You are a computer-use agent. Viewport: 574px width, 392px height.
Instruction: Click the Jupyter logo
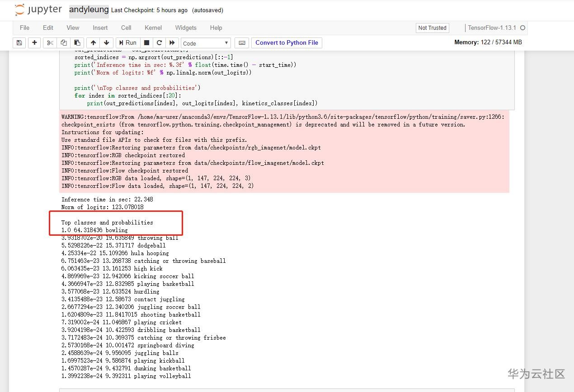(38, 10)
